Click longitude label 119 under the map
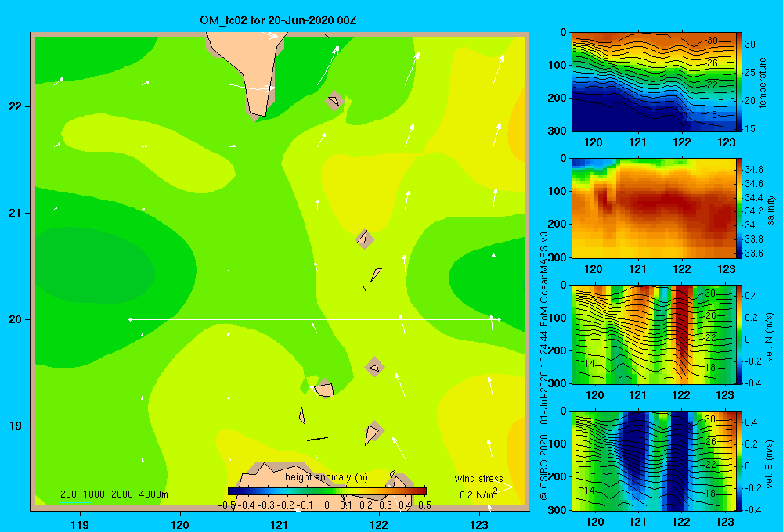Image resolution: width=783 pixels, height=532 pixels. (x=80, y=524)
